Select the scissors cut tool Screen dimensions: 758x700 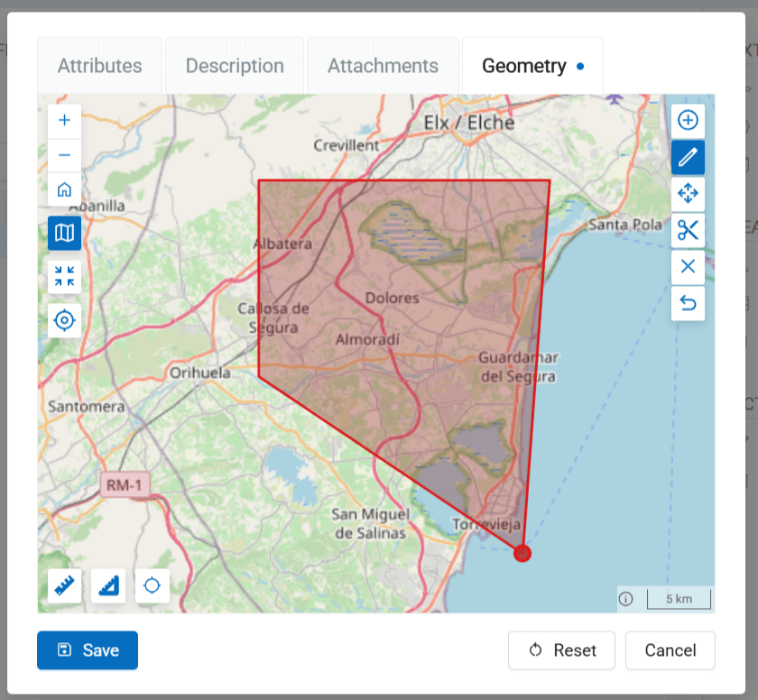[x=688, y=230]
